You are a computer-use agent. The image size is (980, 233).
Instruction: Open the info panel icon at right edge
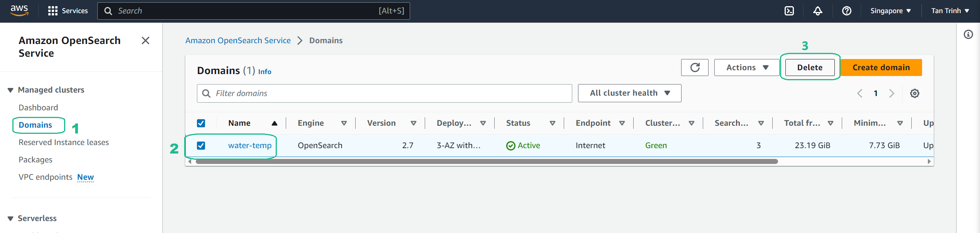coord(968,35)
